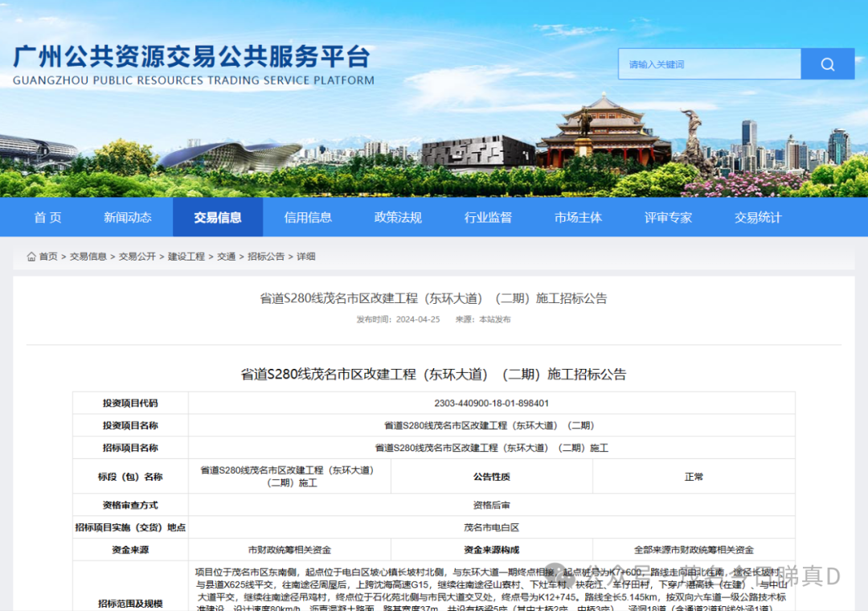Click the 资格后审 value cell
The image size is (868, 611).
492,505
